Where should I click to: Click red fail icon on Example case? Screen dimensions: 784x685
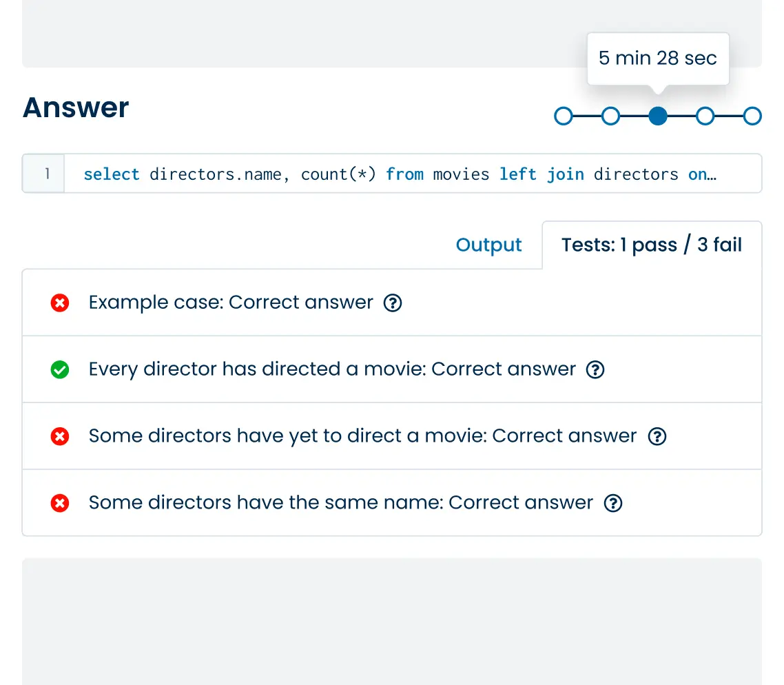tap(60, 303)
